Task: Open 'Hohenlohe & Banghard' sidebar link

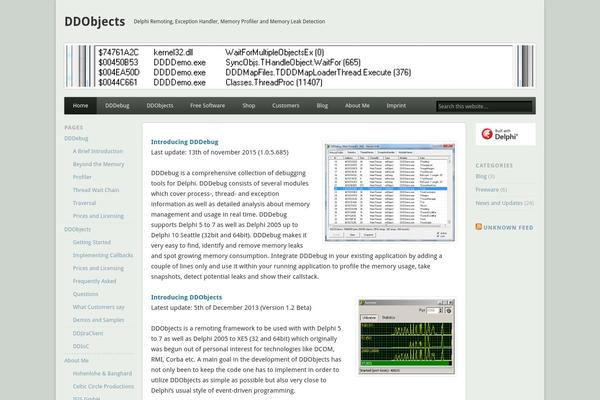Action: point(102,374)
